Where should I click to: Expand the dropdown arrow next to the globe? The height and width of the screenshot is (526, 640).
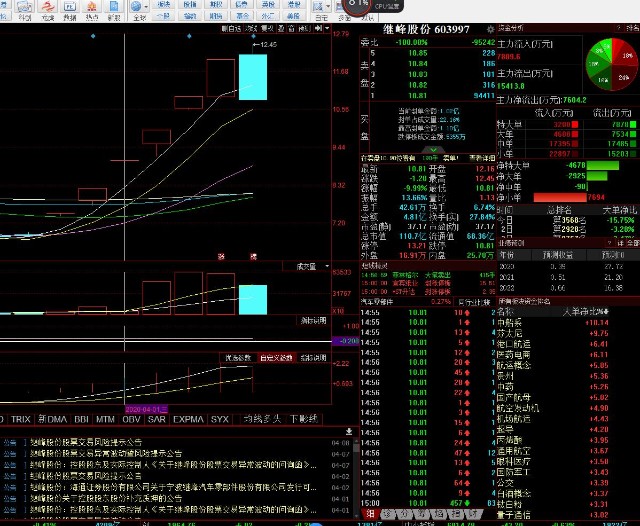click(x=146, y=7)
